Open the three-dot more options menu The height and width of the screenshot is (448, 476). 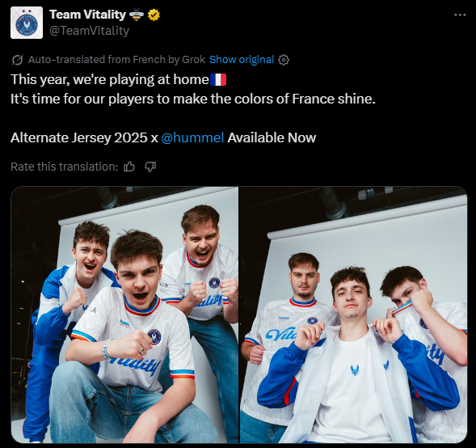click(x=460, y=15)
